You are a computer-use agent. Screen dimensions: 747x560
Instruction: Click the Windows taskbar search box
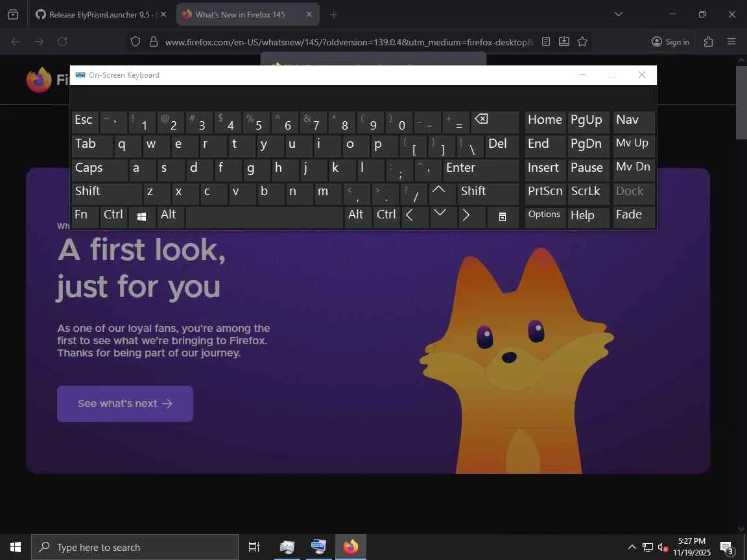click(x=135, y=547)
